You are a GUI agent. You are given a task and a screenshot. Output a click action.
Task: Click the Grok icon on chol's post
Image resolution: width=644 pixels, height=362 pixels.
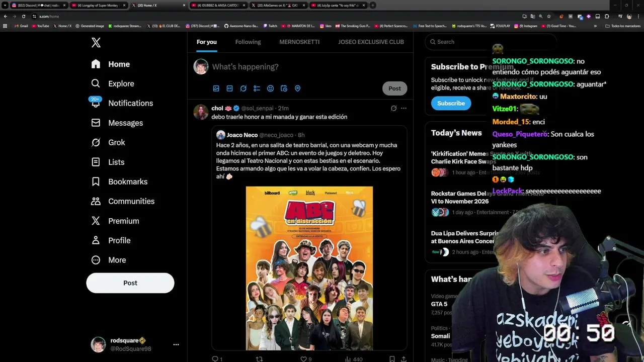tap(393, 108)
